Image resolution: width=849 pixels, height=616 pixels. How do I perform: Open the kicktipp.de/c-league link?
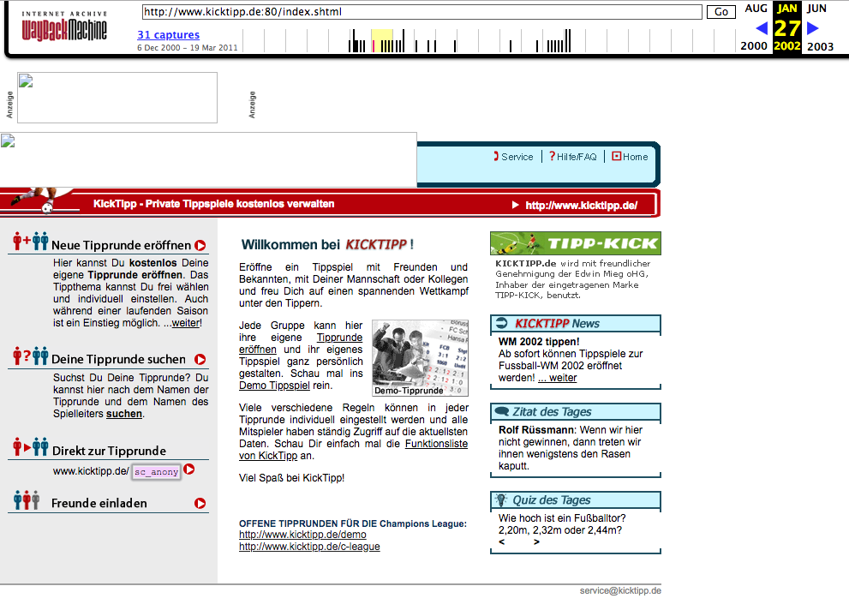point(309,547)
